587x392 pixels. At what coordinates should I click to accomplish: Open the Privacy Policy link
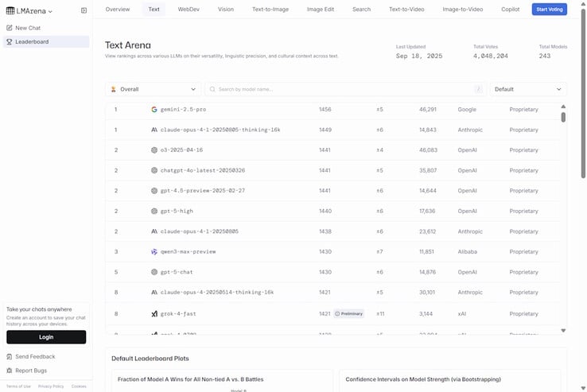coord(51,386)
